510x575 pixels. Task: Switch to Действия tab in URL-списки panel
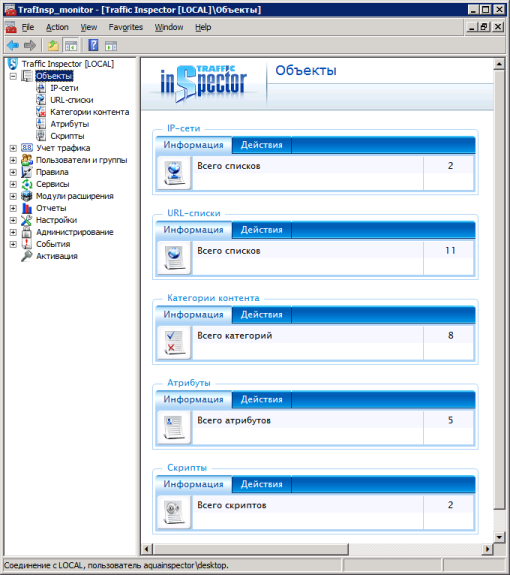(x=262, y=230)
